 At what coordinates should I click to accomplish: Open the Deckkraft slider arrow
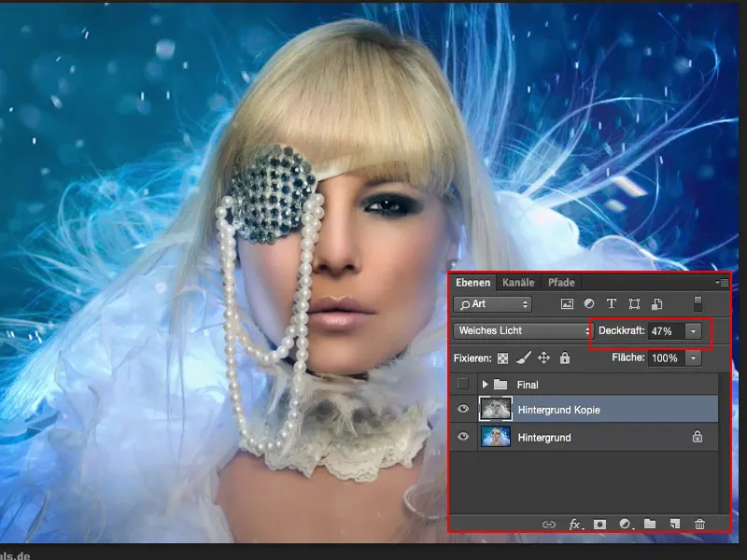(x=693, y=331)
